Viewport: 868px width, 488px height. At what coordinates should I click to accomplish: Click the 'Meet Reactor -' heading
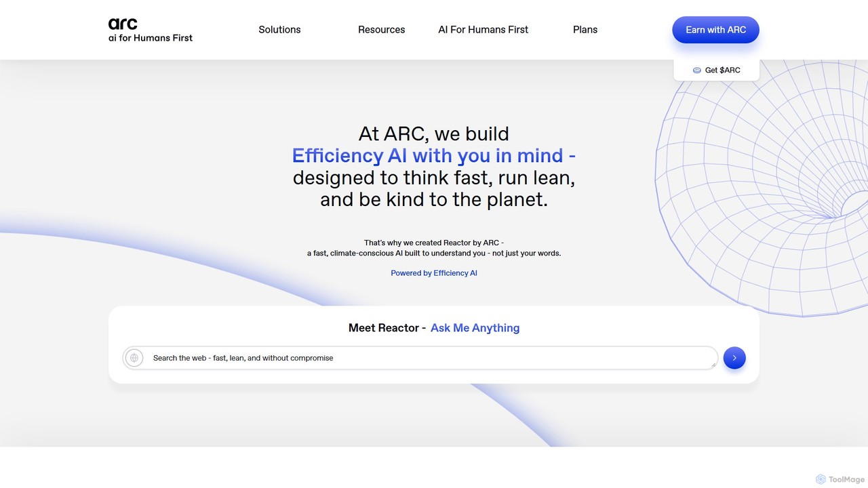point(387,328)
